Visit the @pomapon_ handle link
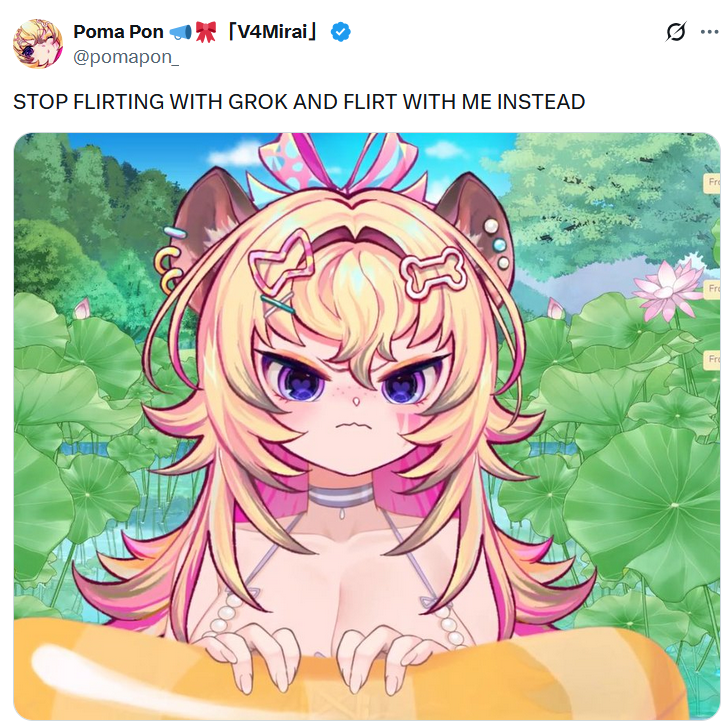726x725 pixels. [126, 57]
